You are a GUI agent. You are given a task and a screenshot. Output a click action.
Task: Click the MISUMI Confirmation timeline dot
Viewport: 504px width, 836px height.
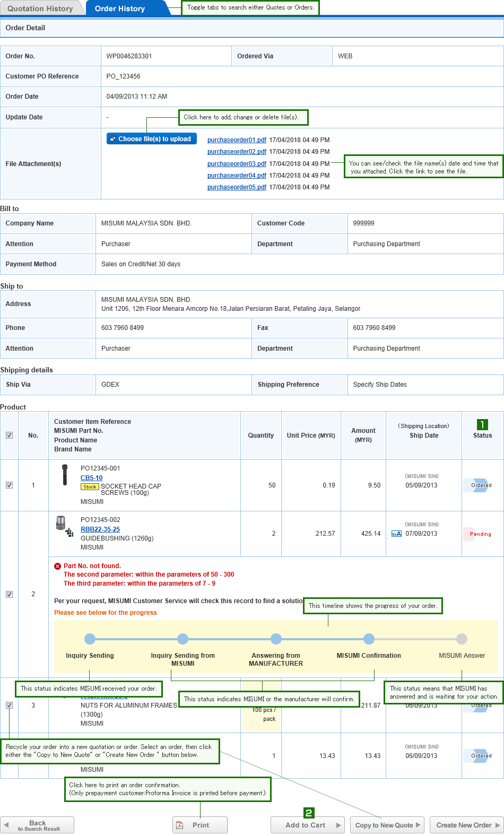[x=369, y=639]
